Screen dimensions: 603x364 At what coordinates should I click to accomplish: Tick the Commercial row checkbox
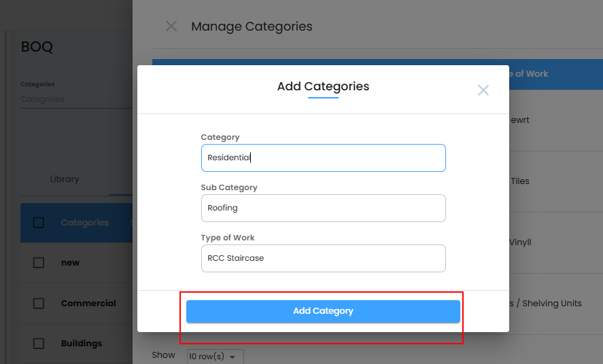click(x=39, y=304)
